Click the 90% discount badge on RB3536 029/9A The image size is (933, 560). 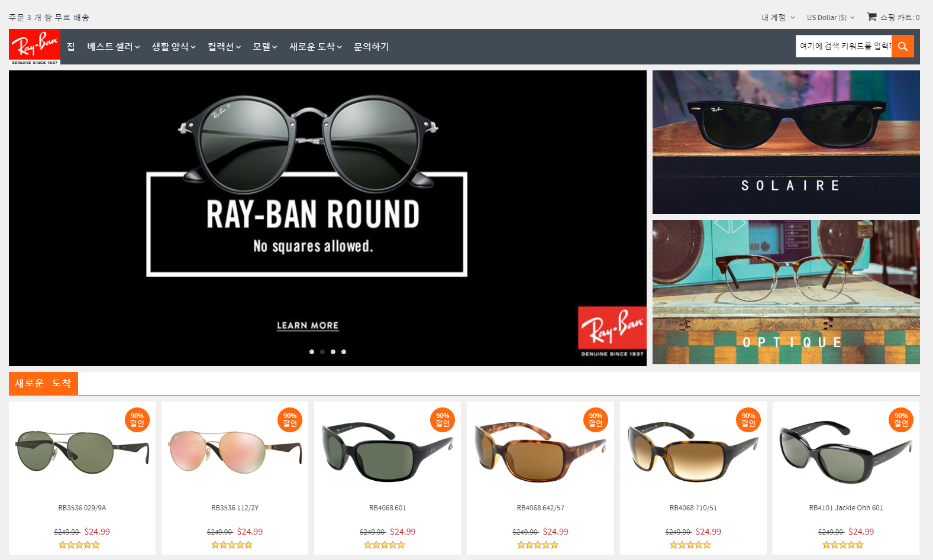point(137,420)
